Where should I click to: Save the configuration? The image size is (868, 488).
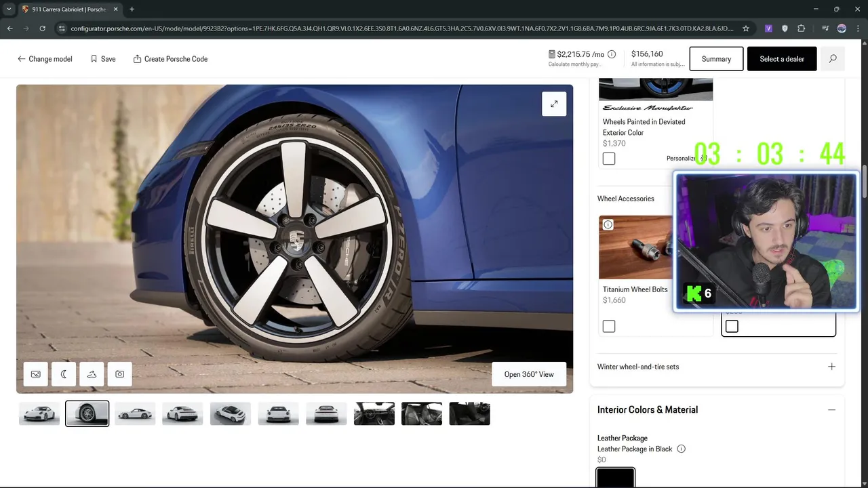tap(103, 59)
